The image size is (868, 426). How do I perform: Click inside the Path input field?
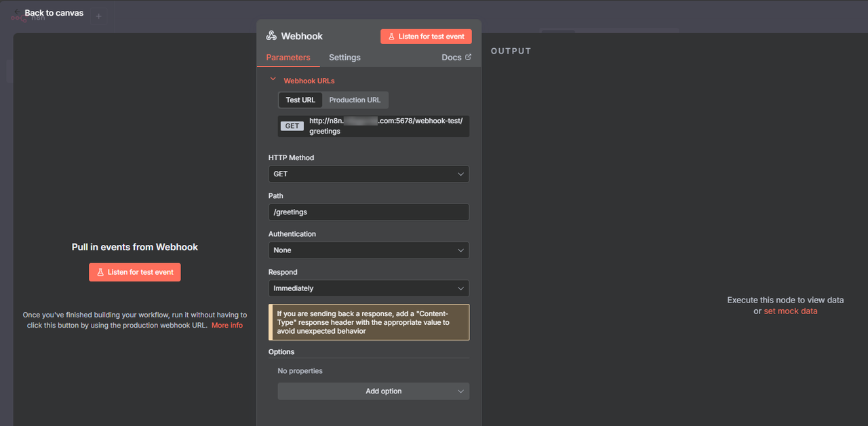click(x=369, y=212)
